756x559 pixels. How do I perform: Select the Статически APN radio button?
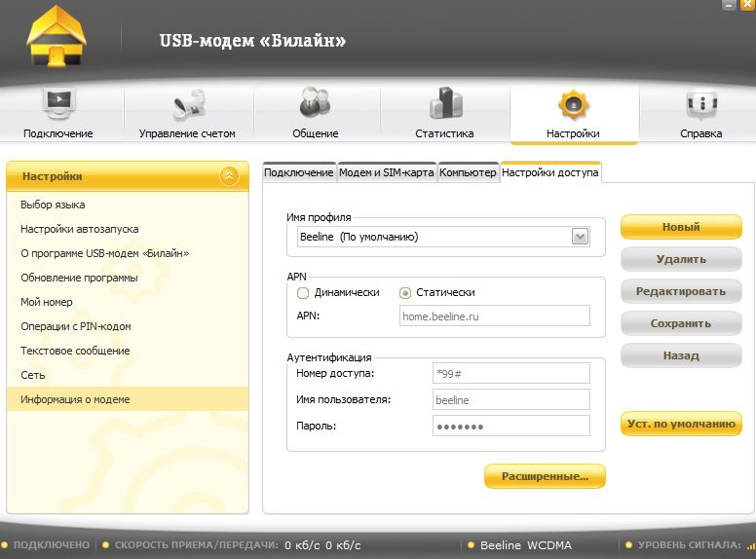click(x=405, y=292)
